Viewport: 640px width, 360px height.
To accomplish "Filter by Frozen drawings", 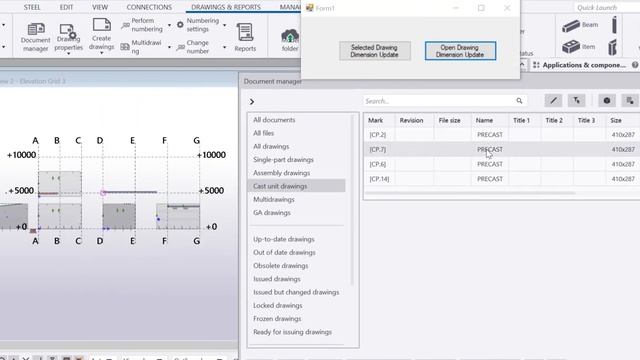I will 277,319.
